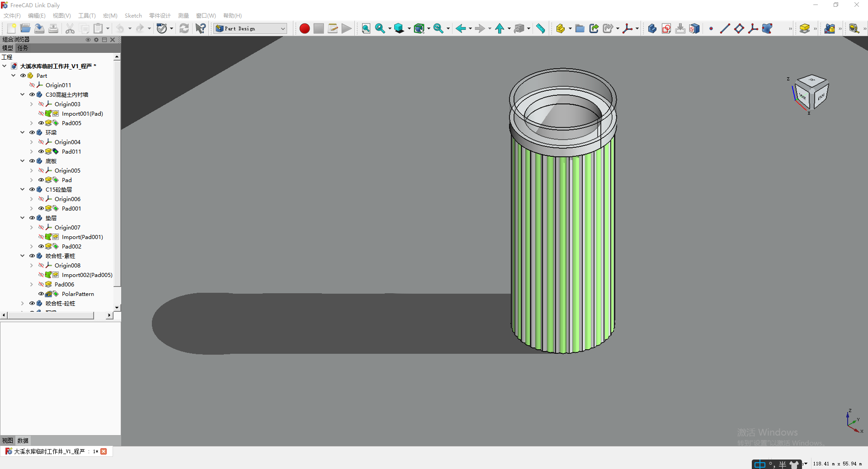Viewport: 868px width, 469px height.
Task: Click the green up arrow icon
Action: tap(500, 28)
